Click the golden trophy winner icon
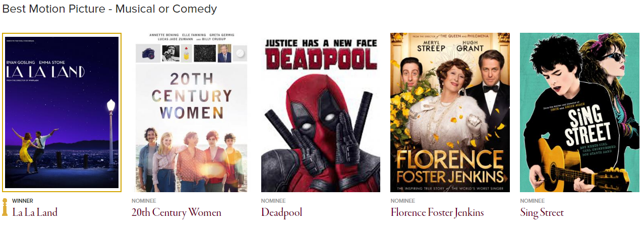The width and height of the screenshot is (644, 230). tap(5, 207)
